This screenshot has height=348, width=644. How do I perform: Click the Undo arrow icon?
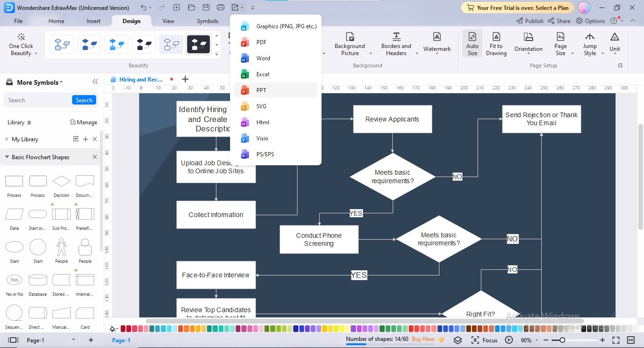tap(143, 8)
